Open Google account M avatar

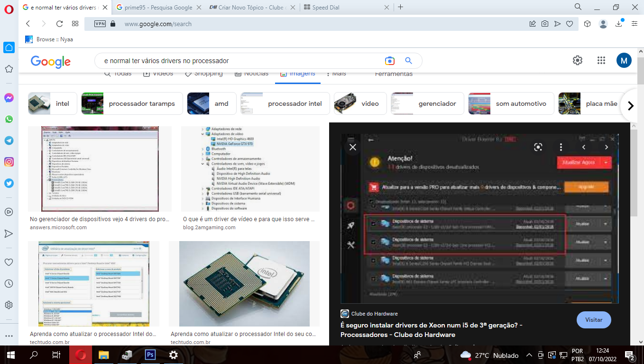pyautogui.click(x=624, y=60)
